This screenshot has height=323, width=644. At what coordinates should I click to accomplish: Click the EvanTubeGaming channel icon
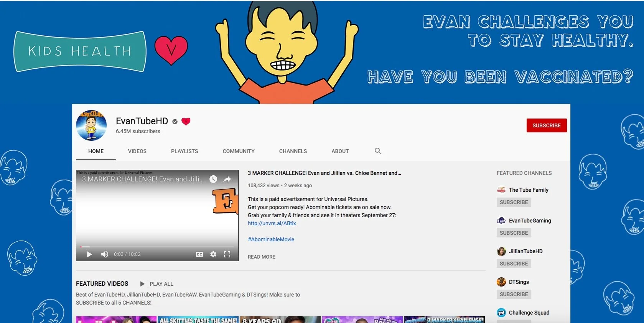pyautogui.click(x=501, y=221)
